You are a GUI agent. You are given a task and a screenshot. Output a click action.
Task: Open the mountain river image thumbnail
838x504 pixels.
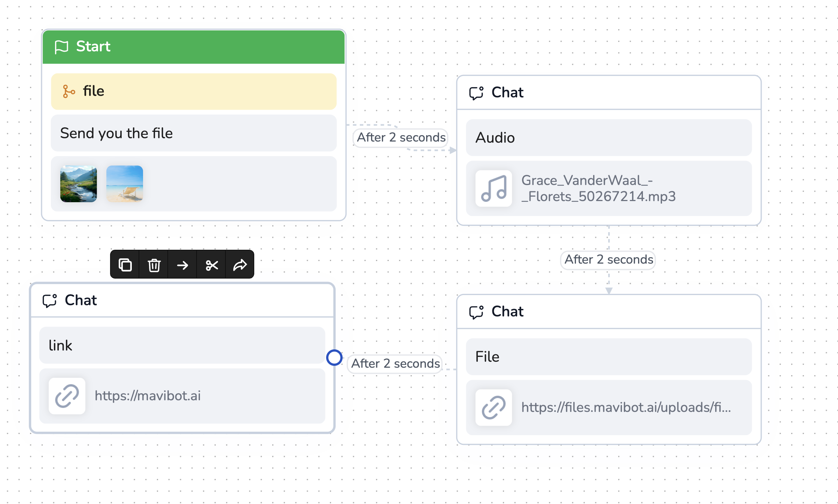(79, 184)
